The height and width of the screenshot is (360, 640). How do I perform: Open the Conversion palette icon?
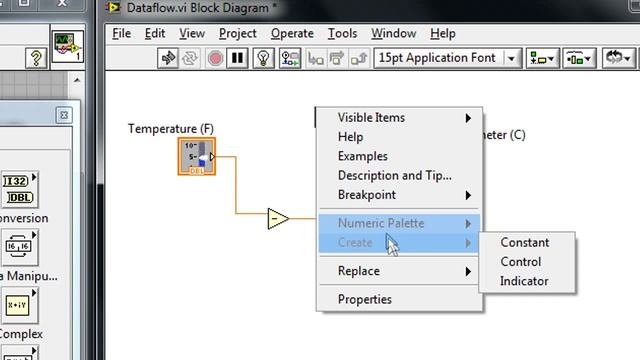pos(20,189)
